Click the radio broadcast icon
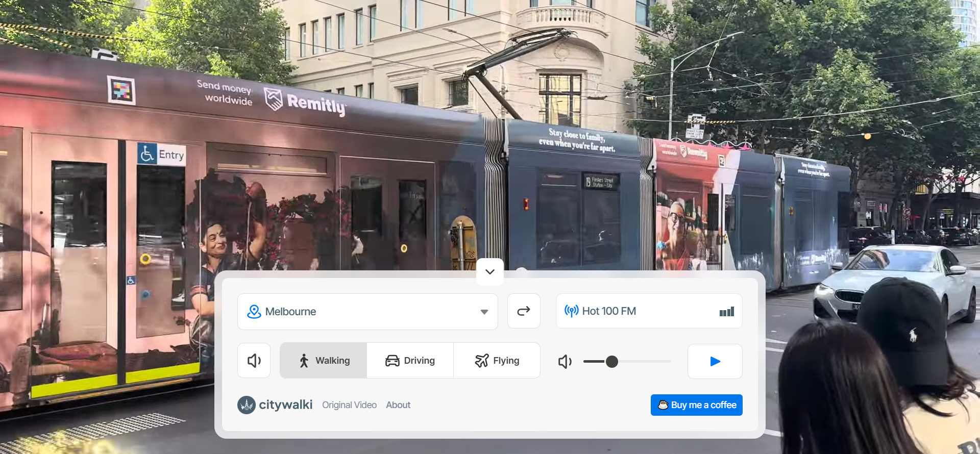This screenshot has height=454, width=980. (571, 311)
